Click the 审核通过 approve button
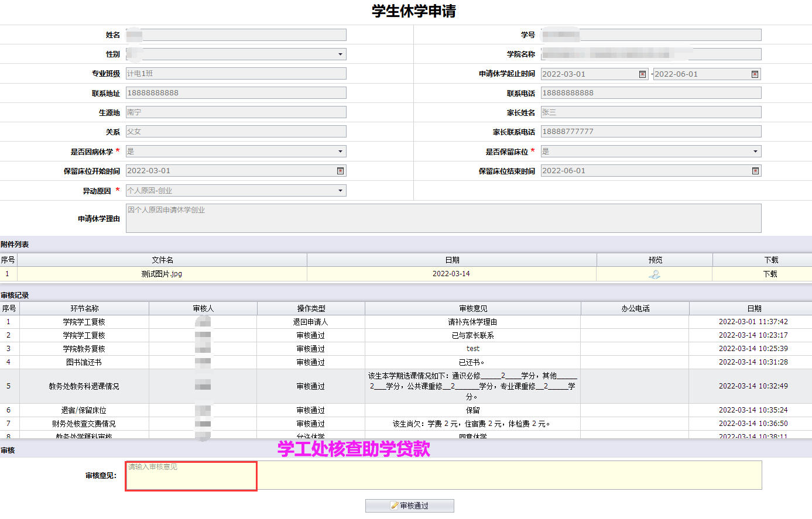Image resolution: width=812 pixels, height=519 pixels. coord(410,506)
